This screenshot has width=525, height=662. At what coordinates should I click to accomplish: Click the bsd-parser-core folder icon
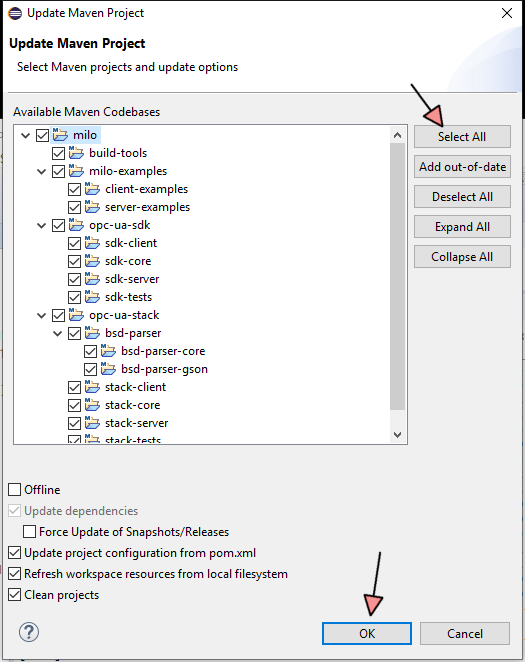(108, 351)
